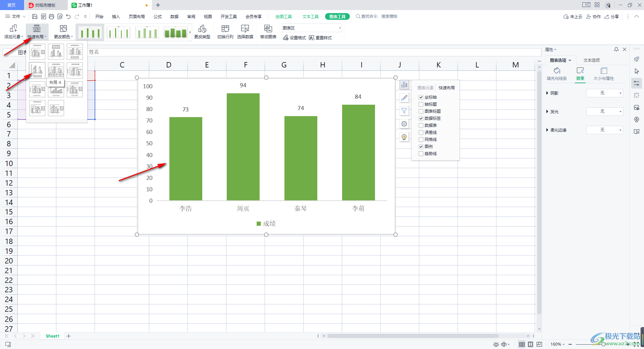Expand the Glow (发光) section

(x=547, y=111)
